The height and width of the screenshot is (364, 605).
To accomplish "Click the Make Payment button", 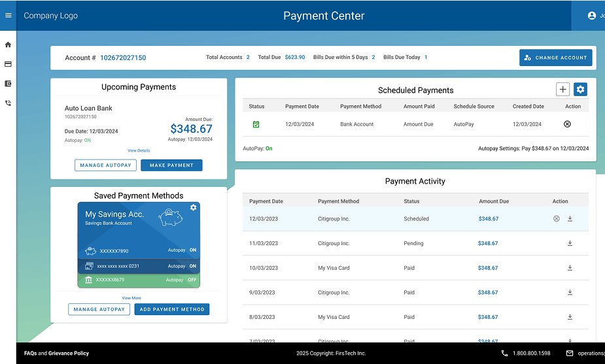I will click(171, 165).
